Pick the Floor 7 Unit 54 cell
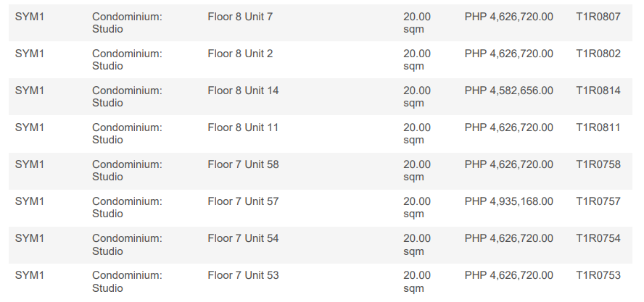 click(243, 238)
